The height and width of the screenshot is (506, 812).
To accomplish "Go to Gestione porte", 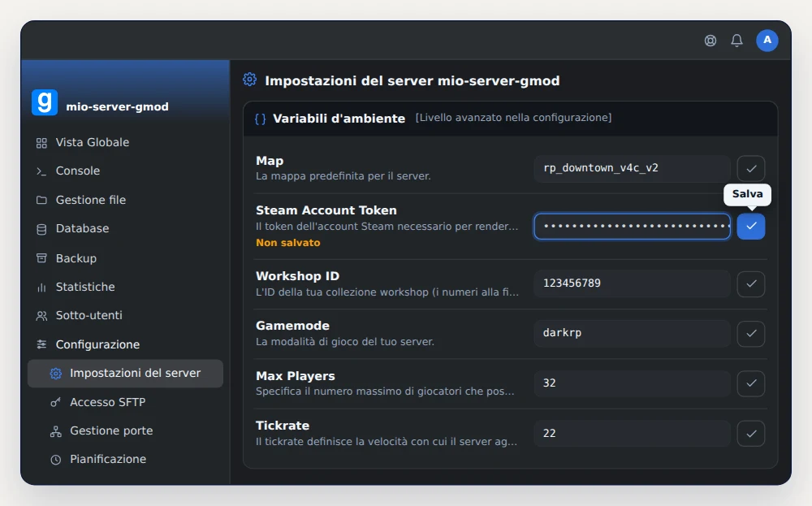I will coord(125,431).
